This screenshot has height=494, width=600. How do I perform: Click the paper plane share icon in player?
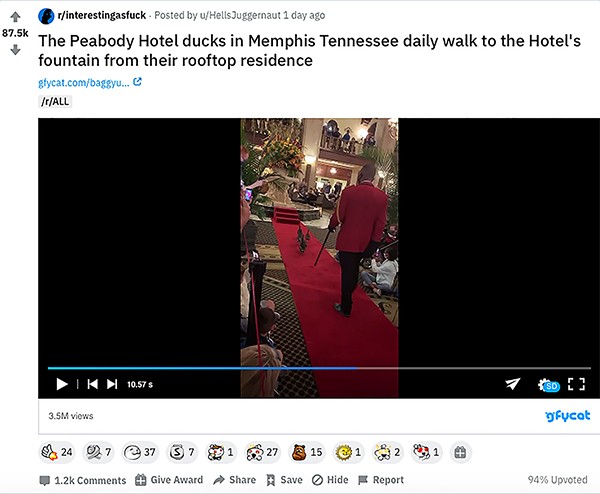[512, 384]
